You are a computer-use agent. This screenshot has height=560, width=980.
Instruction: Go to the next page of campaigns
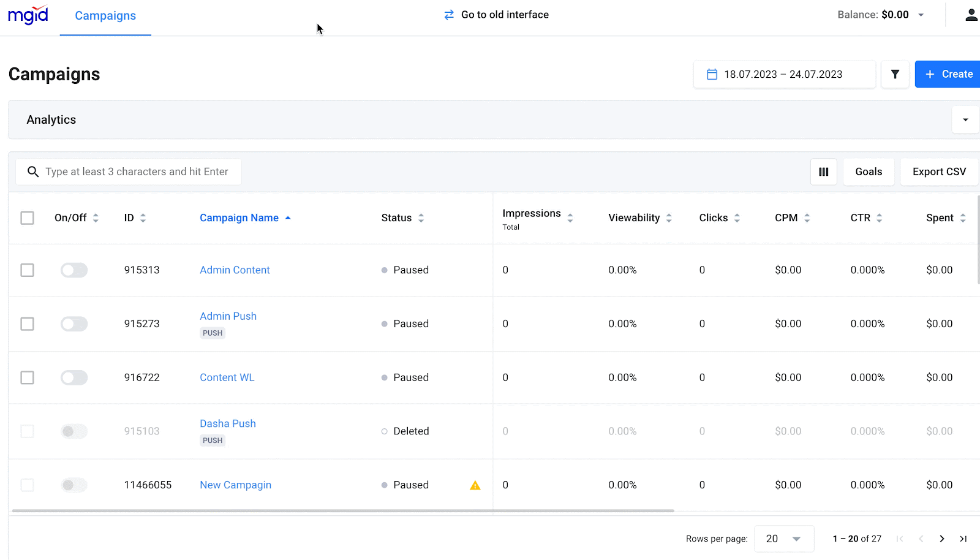[x=941, y=539]
